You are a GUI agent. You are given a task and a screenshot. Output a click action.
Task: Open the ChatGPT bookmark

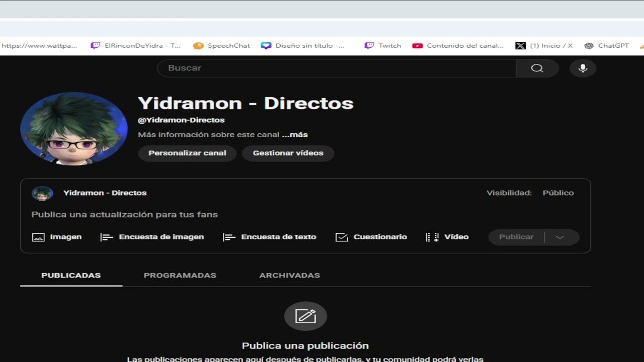(x=607, y=46)
